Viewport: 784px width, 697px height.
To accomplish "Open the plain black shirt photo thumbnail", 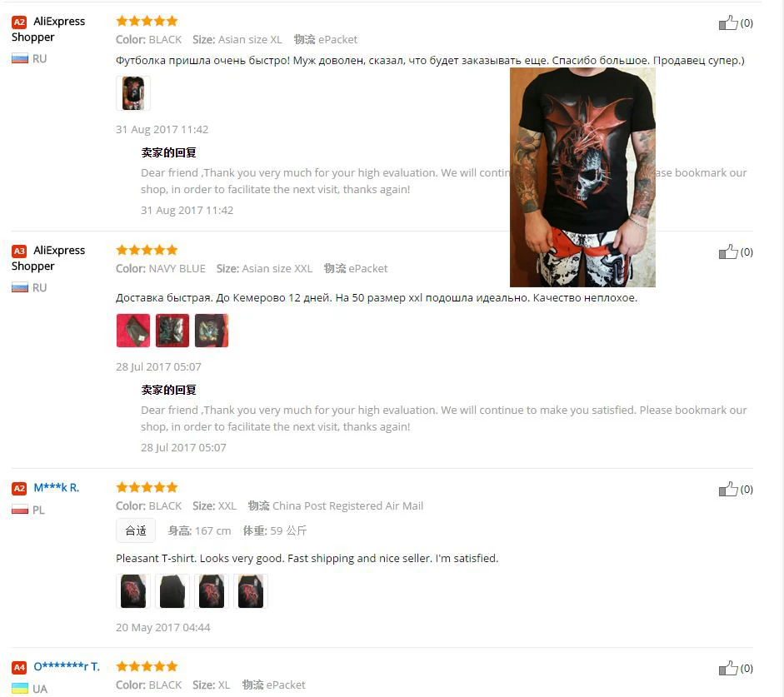I will 172,591.
